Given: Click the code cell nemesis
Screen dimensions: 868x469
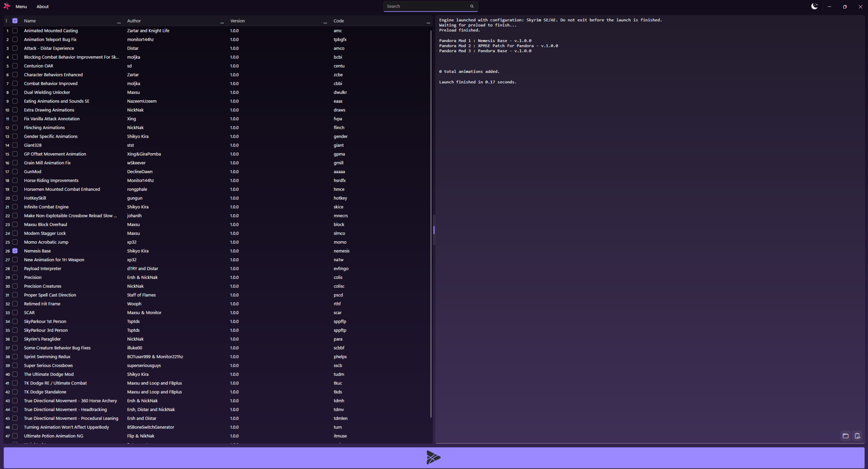Looking at the screenshot, I should point(341,251).
